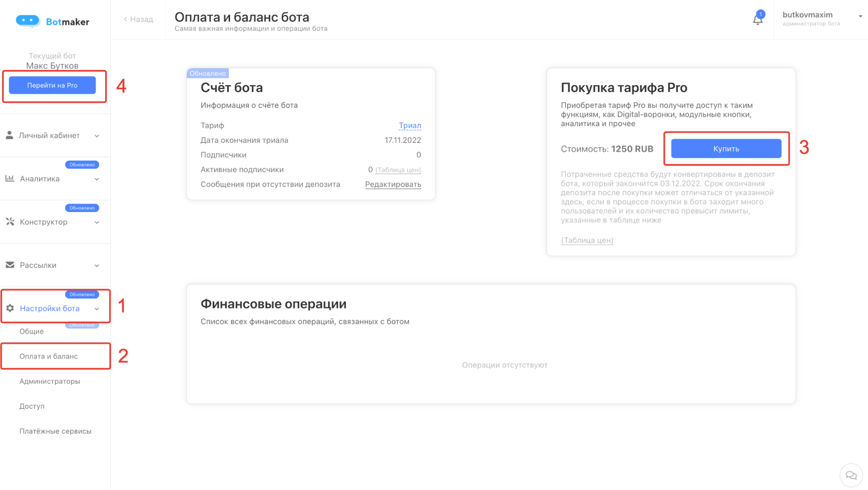Click the Настройки бота gear icon
The height and width of the screenshot is (490, 868).
pyautogui.click(x=10, y=308)
